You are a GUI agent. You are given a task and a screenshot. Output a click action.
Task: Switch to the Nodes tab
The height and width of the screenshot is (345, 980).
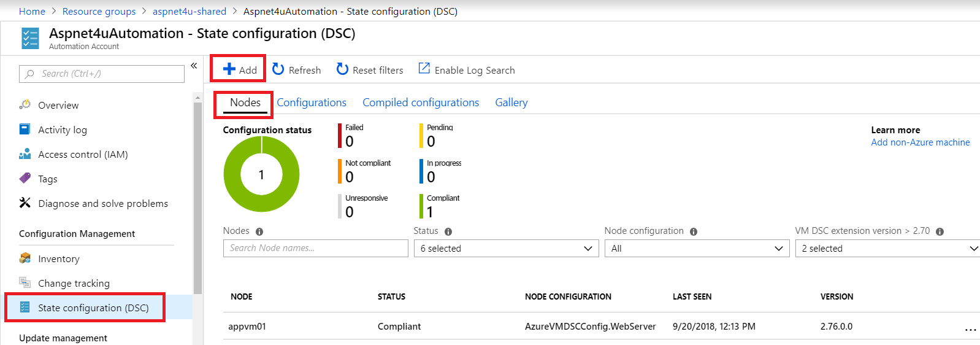(x=245, y=103)
